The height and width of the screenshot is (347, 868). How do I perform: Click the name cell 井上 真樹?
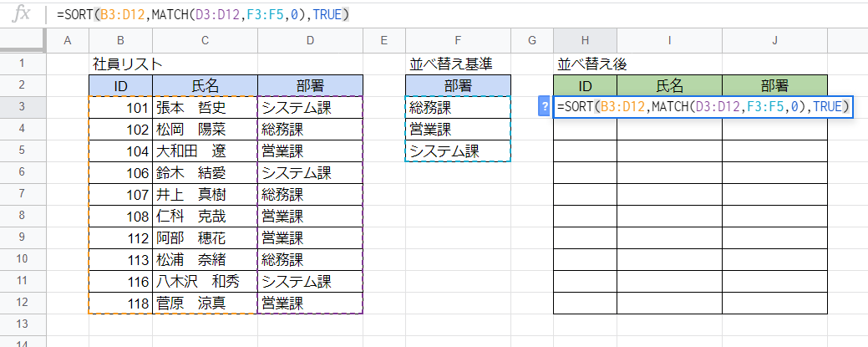[205, 194]
